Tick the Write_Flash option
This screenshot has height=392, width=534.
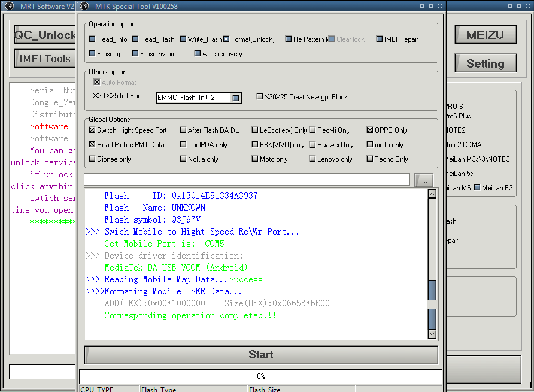183,39
